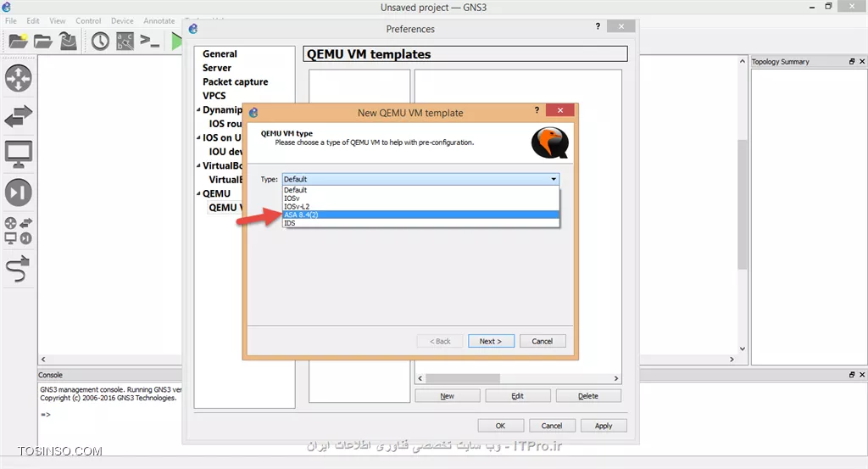This screenshot has width=868, height=469.
Task: Start all devices with green play icon
Action: click(176, 41)
